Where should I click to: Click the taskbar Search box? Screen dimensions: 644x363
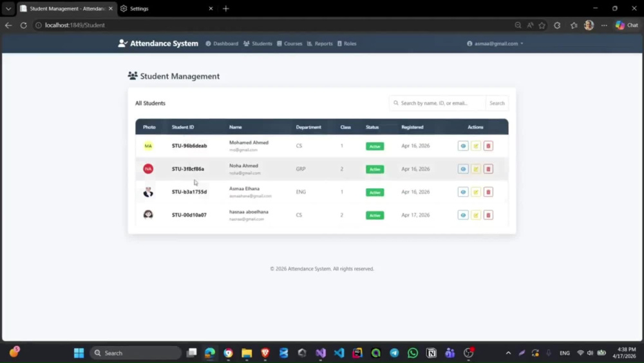135,353
